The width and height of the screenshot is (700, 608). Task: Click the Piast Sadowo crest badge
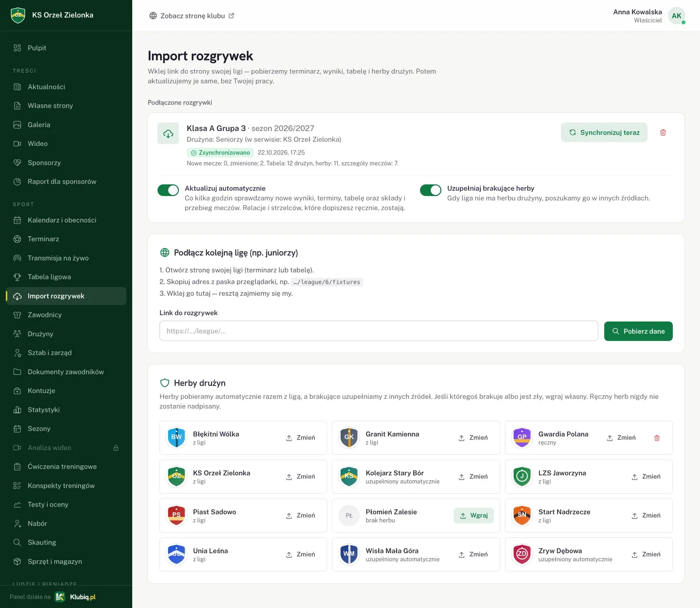176,516
